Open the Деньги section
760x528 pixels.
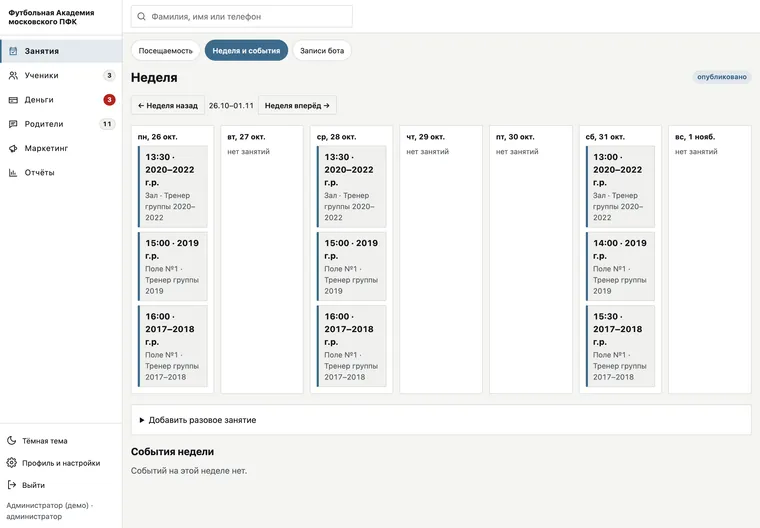point(61,100)
